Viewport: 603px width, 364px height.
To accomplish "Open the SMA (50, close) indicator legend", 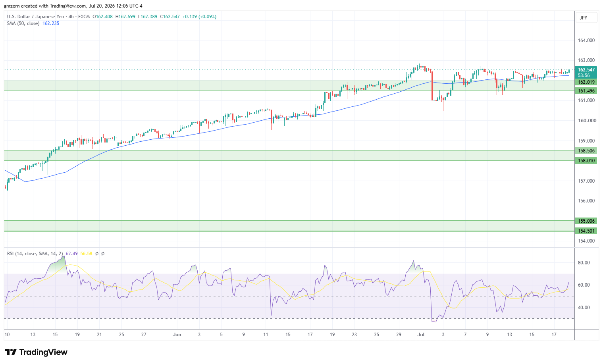I will 23,23.
